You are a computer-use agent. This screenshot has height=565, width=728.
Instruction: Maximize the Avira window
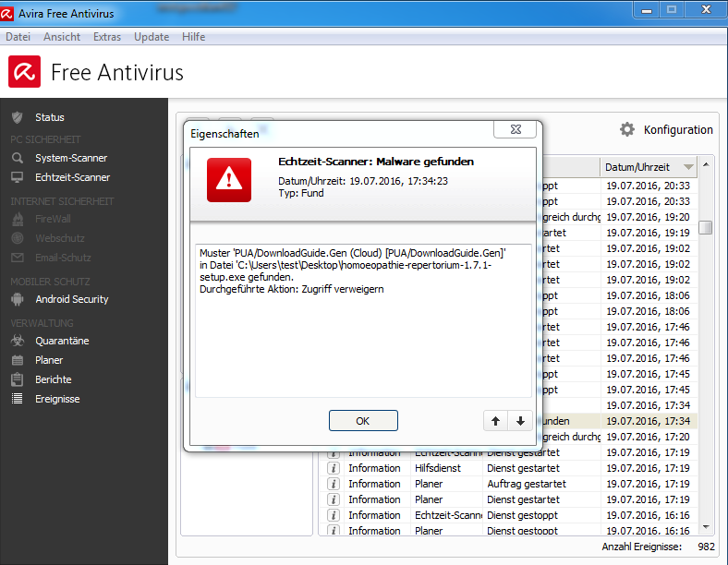672,10
